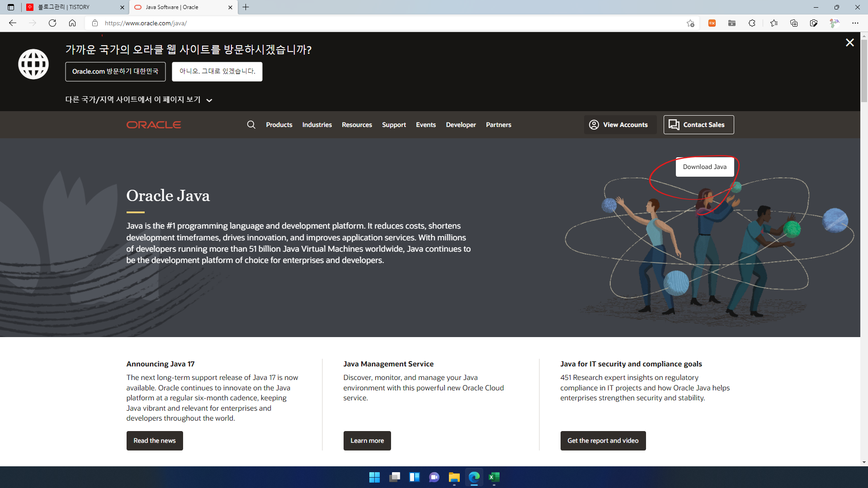
Task: Click the Download Java button
Action: pyautogui.click(x=704, y=167)
